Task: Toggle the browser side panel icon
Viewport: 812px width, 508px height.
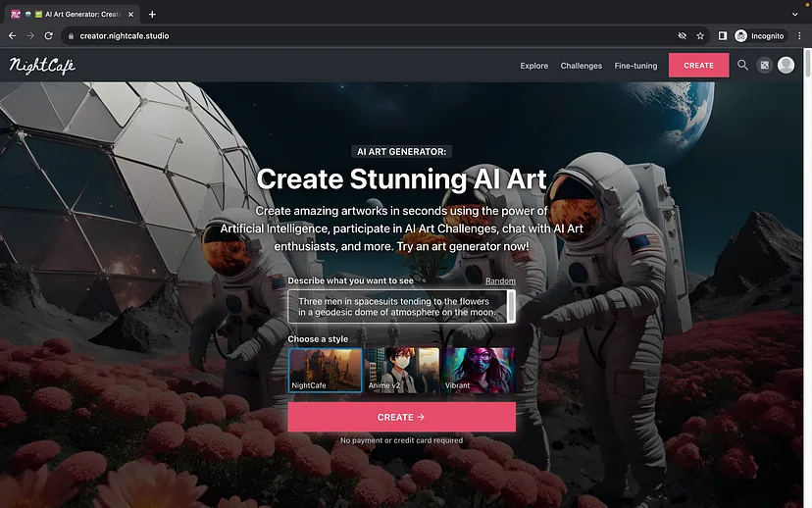Action: [x=723, y=35]
